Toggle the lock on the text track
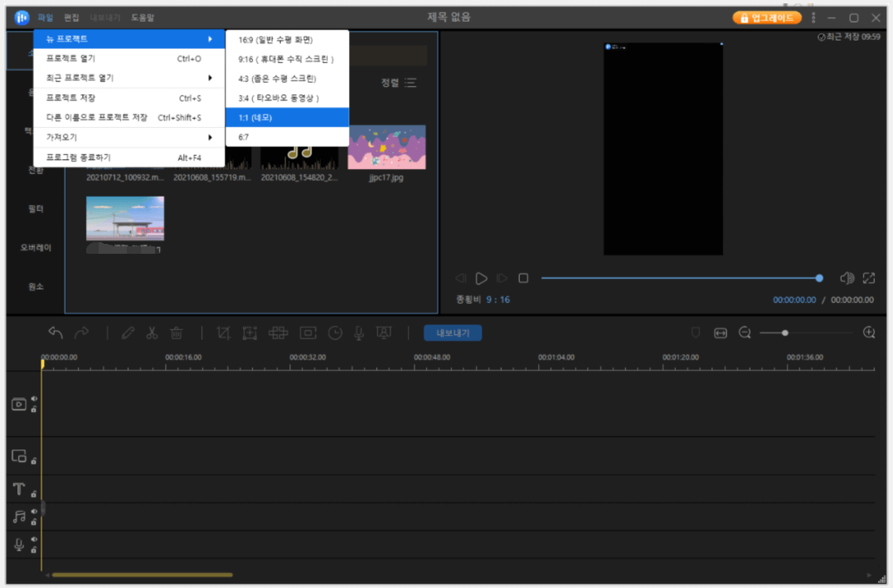The height and width of the screenshot is (588, 893). tap(34, 493)
